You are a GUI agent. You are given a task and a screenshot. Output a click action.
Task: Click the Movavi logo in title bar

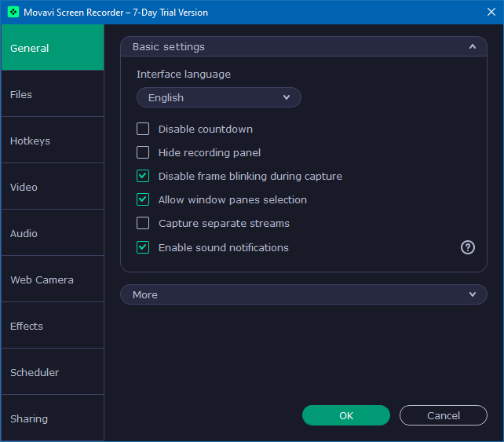[x=13, y=13]
